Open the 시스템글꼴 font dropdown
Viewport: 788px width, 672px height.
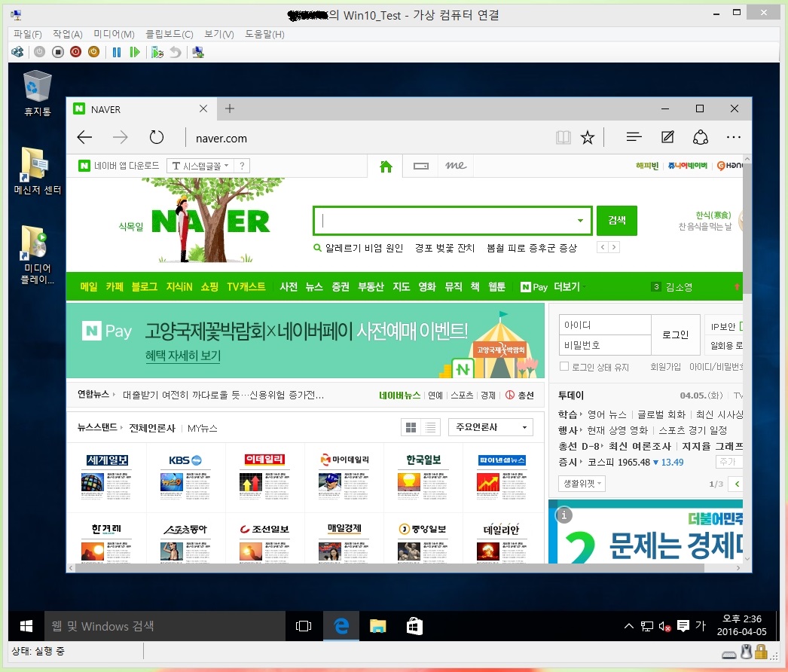(200, 166)
